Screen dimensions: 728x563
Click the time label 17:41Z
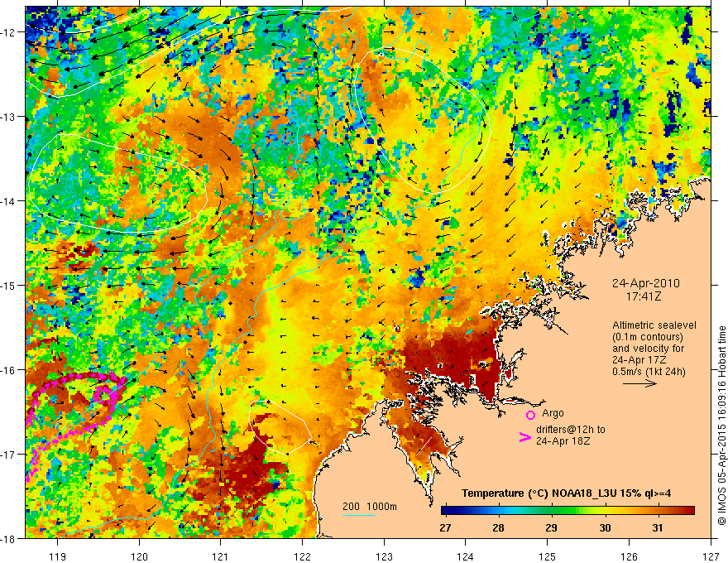click(x=643, y=296)
